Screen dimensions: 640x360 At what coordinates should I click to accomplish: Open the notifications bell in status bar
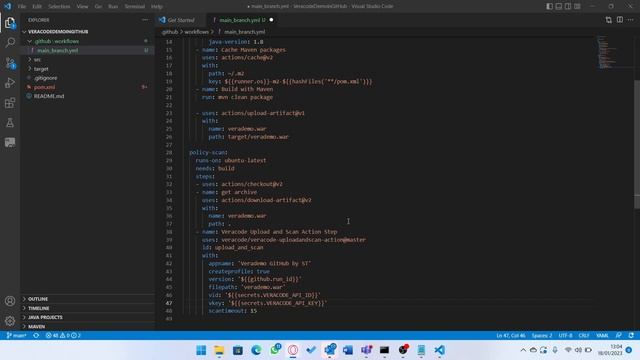[631, 336]
